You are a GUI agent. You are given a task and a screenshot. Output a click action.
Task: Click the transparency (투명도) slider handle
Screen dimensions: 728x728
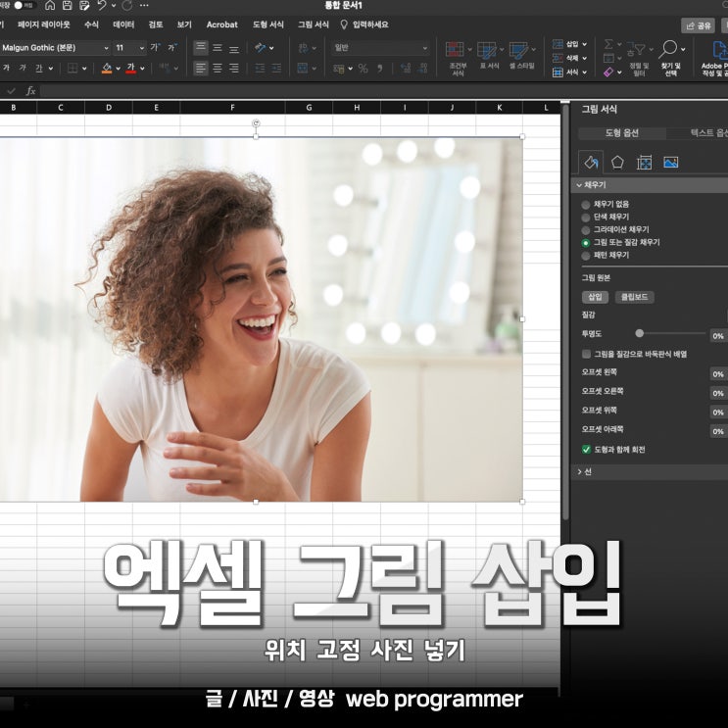[x=639, y=333]
